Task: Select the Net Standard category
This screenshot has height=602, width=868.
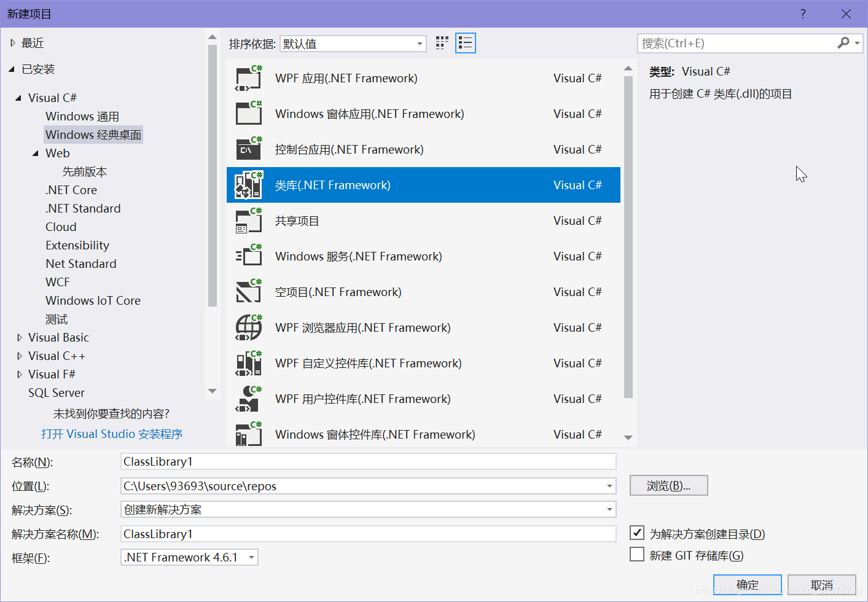Action: coord(81,264)
